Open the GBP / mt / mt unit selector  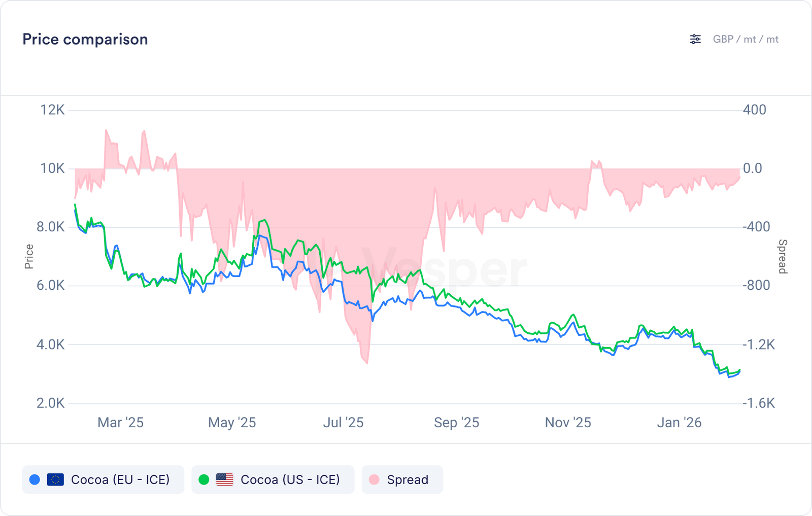click(x=746, y=39)
